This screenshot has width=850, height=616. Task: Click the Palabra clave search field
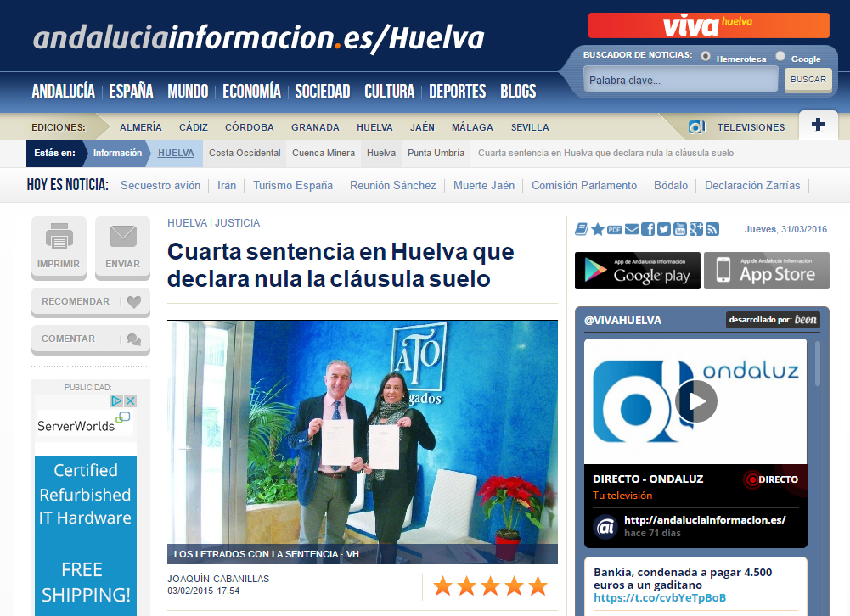pyautogui.click(x=680, y=81)
